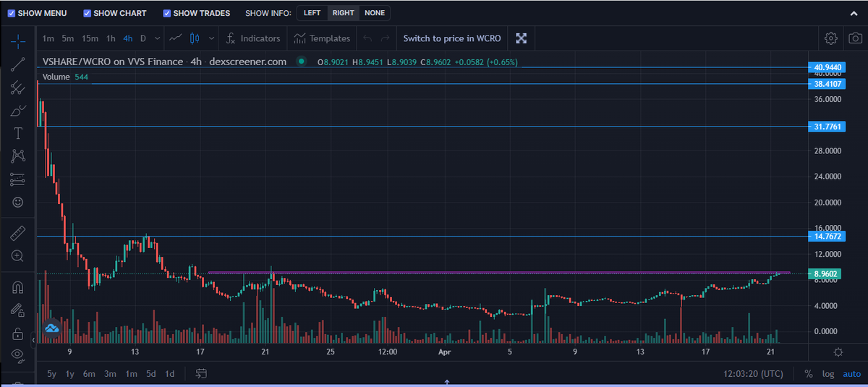Select the brush drawing tool
868x387 pixels.
18,111
